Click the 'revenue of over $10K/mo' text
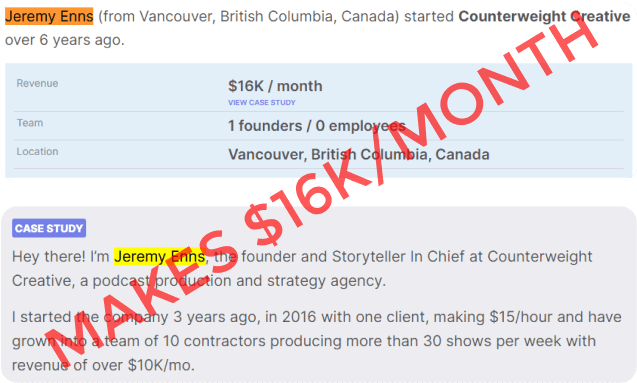Viewport: 637px width, 383px height. (102, 366)
